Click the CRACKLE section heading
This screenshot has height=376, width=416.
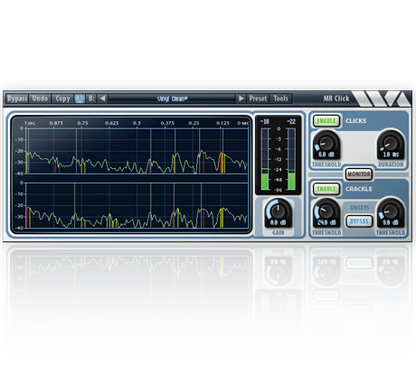point(359,189)
